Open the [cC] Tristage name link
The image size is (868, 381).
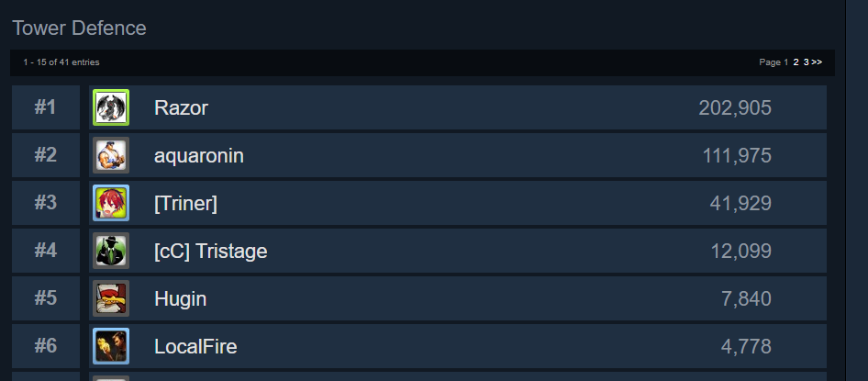click(x=210, y=252)
